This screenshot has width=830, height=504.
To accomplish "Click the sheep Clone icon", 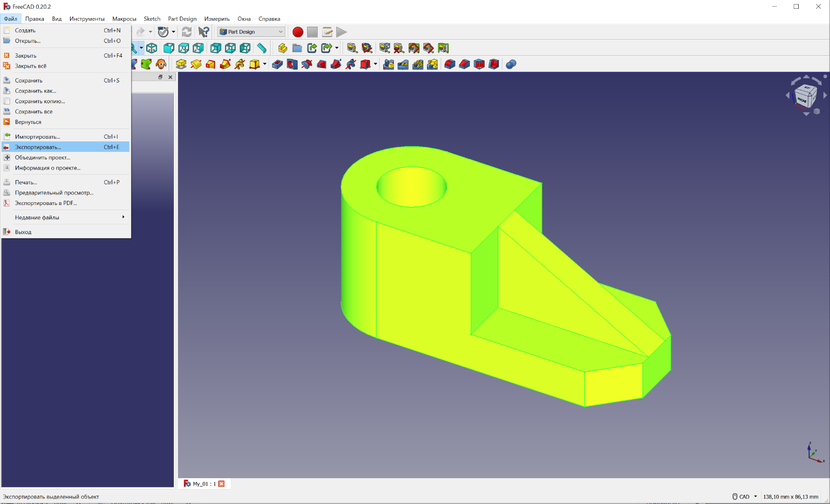I will tap(161, 64).
